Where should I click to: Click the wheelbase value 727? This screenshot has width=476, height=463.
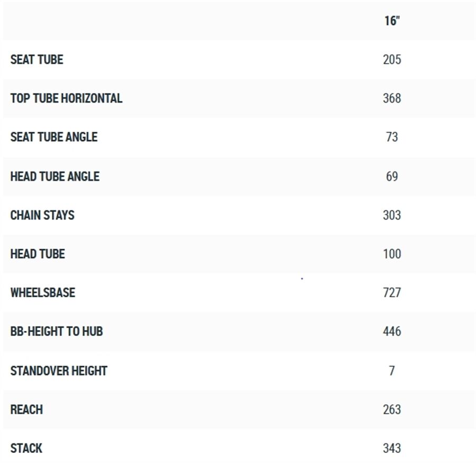coord(392,293)
